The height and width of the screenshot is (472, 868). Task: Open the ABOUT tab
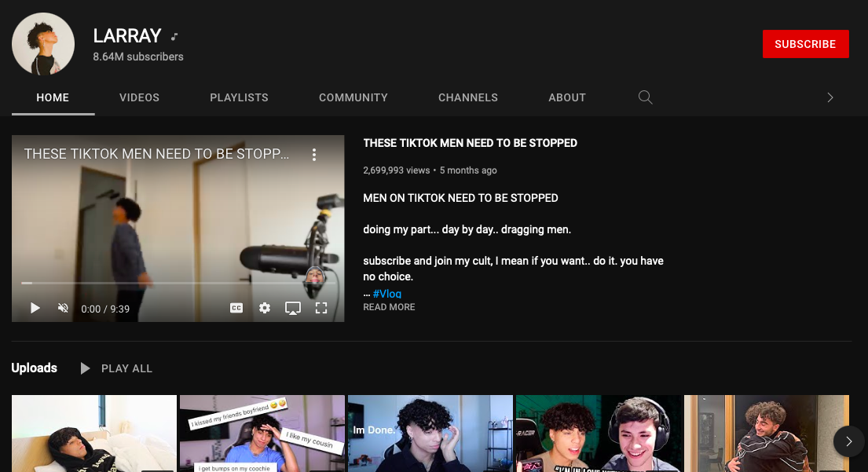click(x=567, y=97)
